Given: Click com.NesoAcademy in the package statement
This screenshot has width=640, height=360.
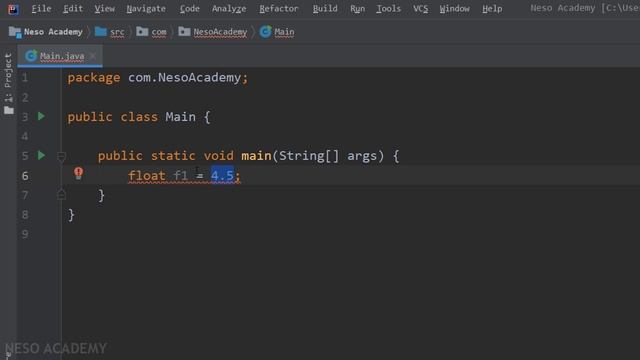Looking at the screenshot, I should 184,77.
